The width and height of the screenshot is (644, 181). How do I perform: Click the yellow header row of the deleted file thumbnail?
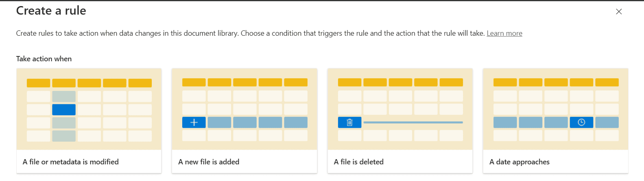(x=400, y=83)
